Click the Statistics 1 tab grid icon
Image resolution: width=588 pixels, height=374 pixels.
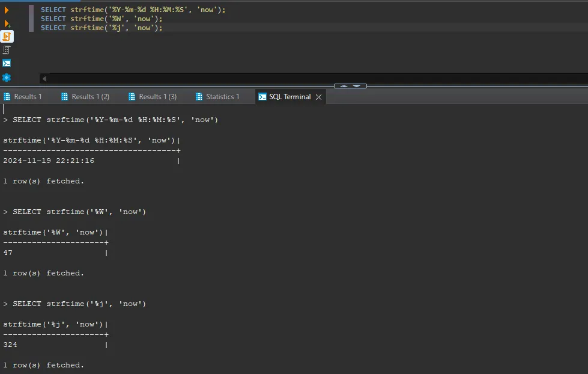click(199, 96)
